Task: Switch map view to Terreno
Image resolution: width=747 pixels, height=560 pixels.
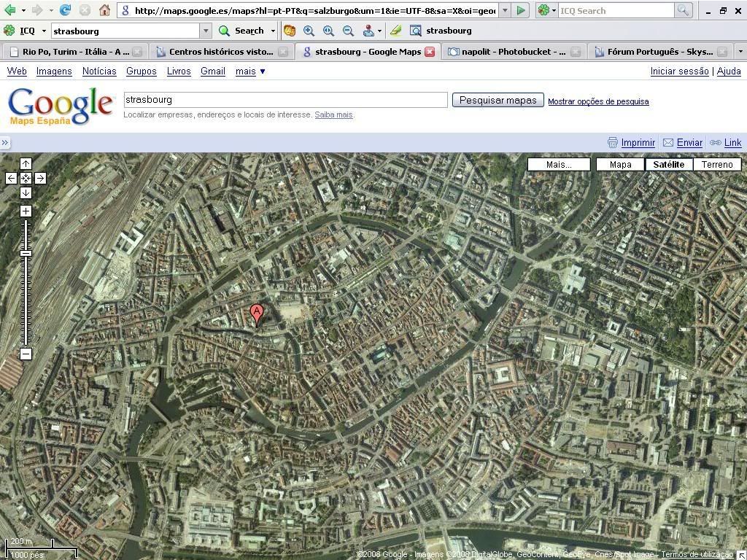Action: (717, 165)
